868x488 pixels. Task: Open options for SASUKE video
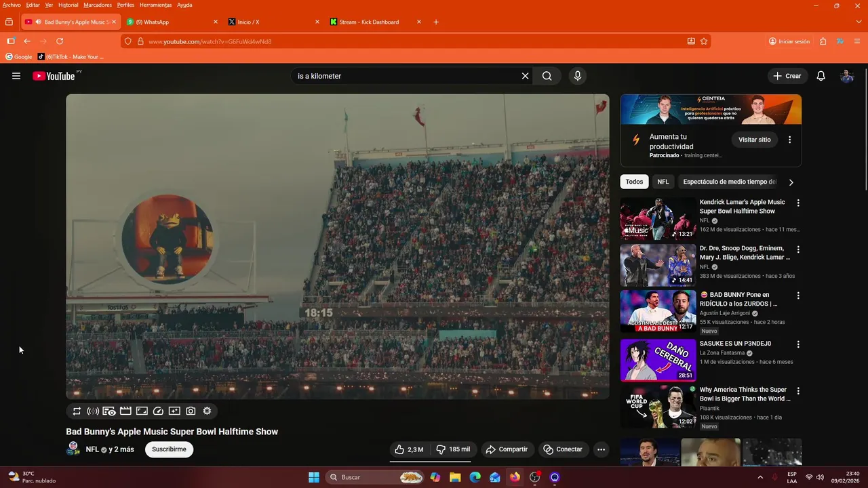point(798,344)
